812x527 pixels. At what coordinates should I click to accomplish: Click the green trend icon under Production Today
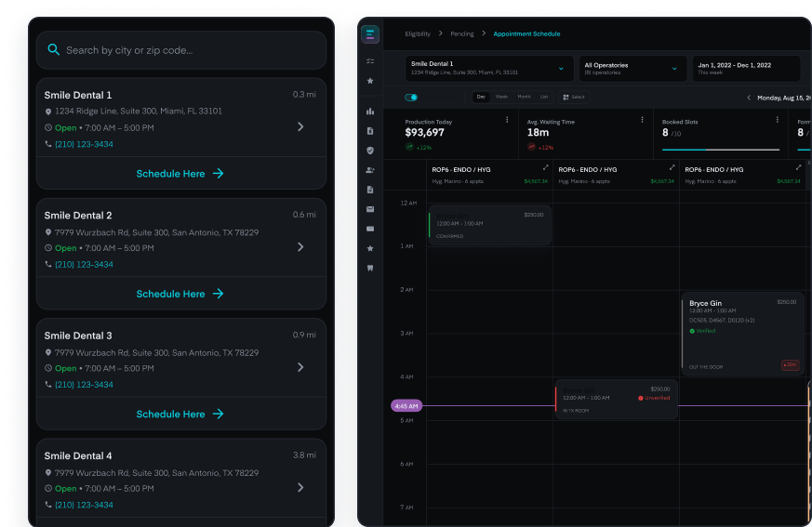[x=409, y=147]
